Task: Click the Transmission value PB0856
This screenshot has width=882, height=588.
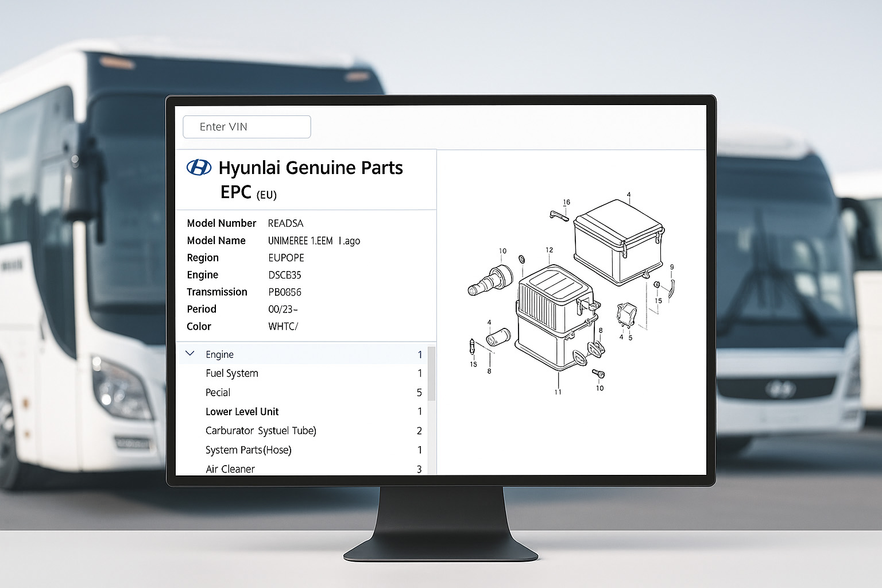Action: pos(285,292)
